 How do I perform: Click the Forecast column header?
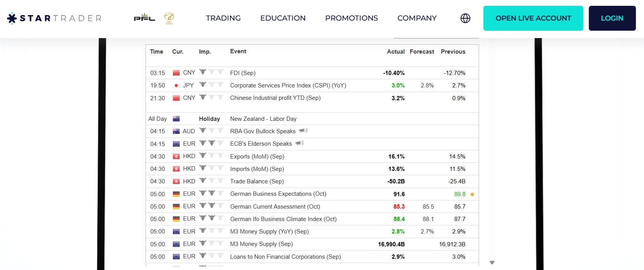(x=422, y=52)
